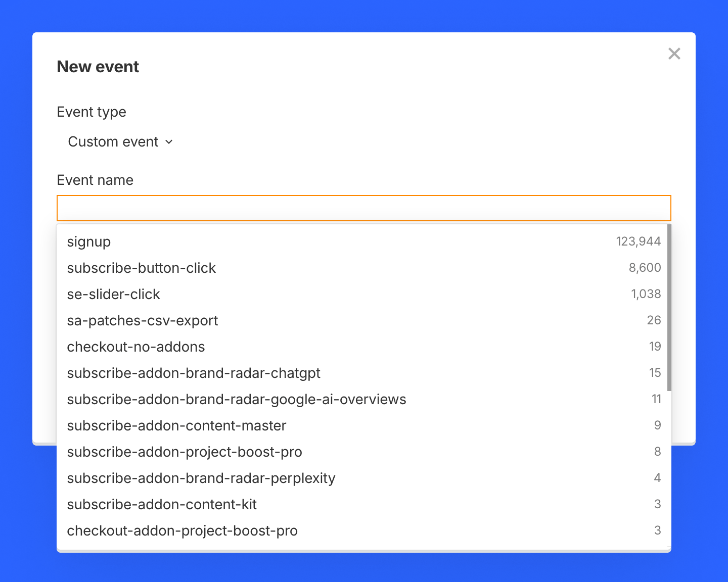Select sa-patches-csv-export event
Screen dimensions: 728x582
coord(143,321)
